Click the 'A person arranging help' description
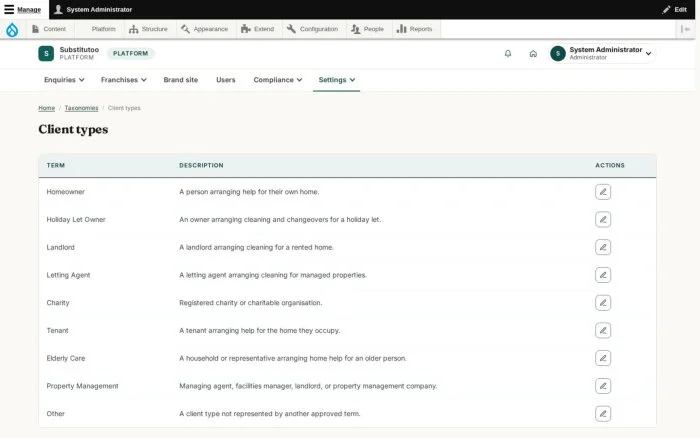This screenshot has width=700, height=438. pyautogui.click(x=249, y=192)
